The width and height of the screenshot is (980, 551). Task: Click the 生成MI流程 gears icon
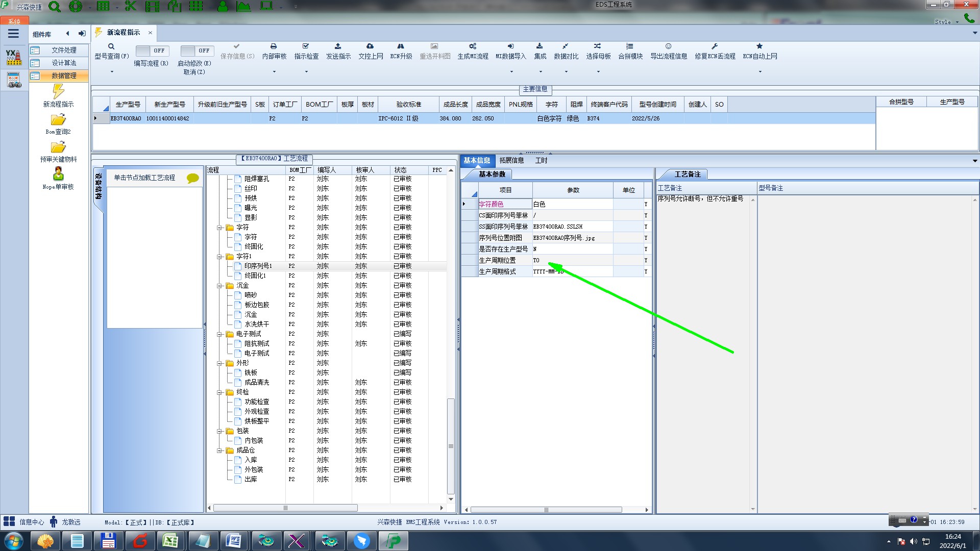click(x=473, y=46)
